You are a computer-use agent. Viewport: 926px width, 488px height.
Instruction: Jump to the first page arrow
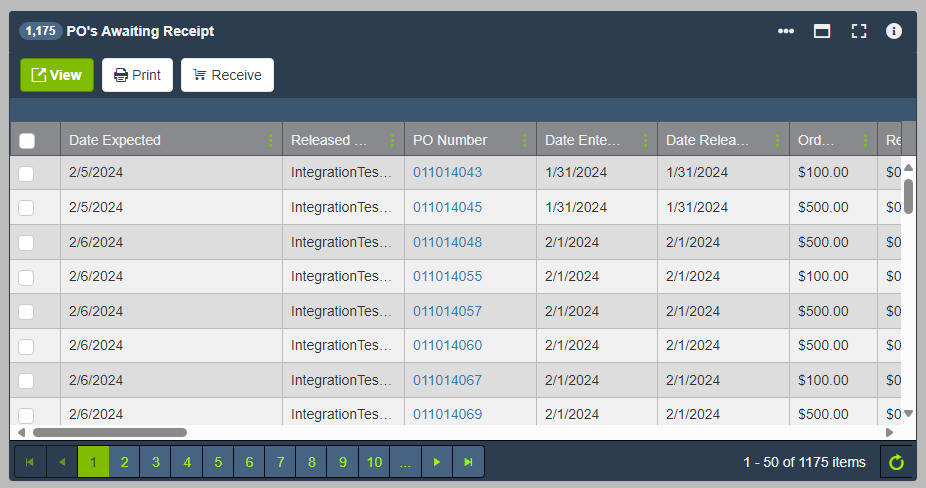point(29,462)
